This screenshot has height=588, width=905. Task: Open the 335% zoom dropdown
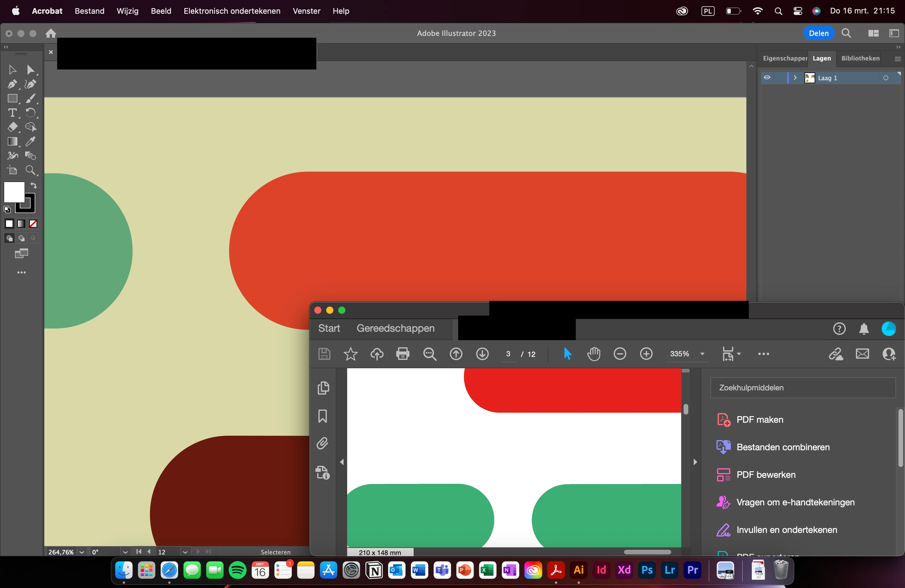coord(702,354)
